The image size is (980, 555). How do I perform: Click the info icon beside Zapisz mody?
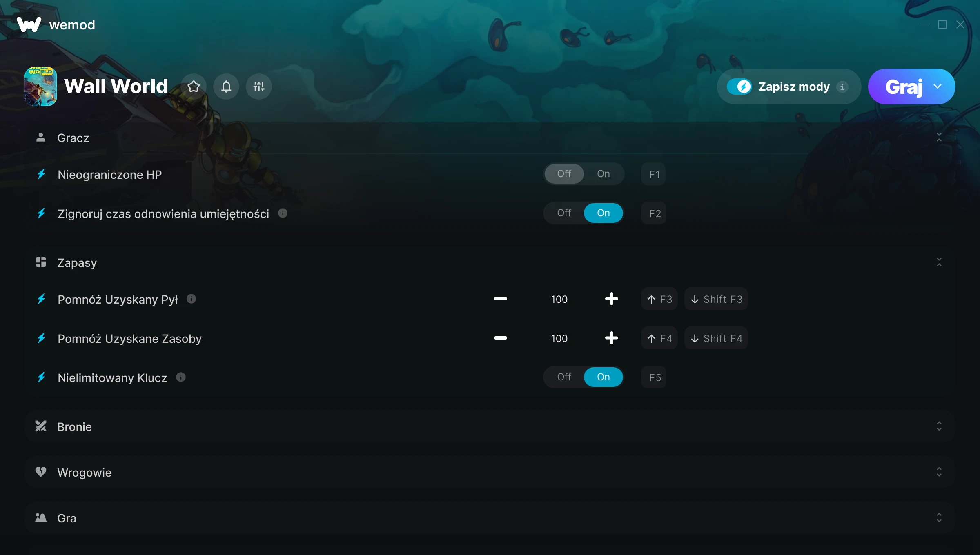pyautogui.click(x=842, y=87)
